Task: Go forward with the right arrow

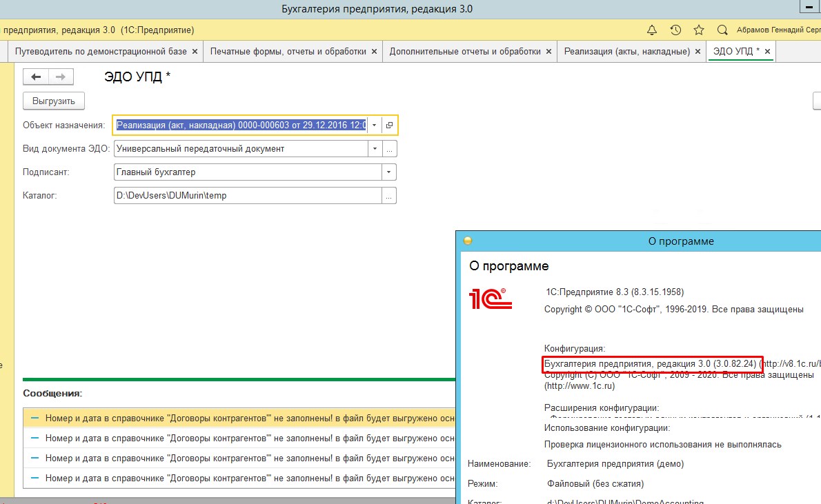Action: tap(61, 77)
